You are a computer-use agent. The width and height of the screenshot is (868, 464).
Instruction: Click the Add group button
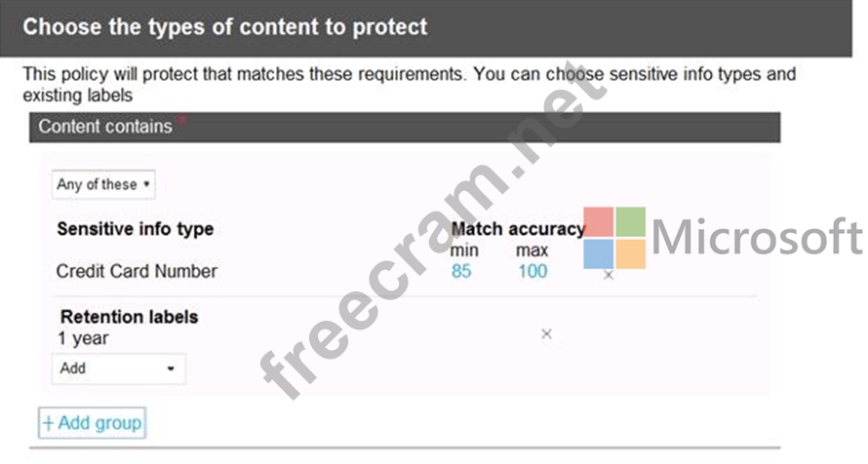coord(92,423)
